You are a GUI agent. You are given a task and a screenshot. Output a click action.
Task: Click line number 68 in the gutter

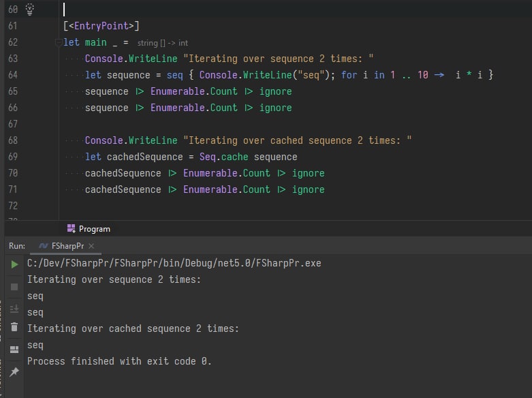pyautogui.click(x=13, y=140)
